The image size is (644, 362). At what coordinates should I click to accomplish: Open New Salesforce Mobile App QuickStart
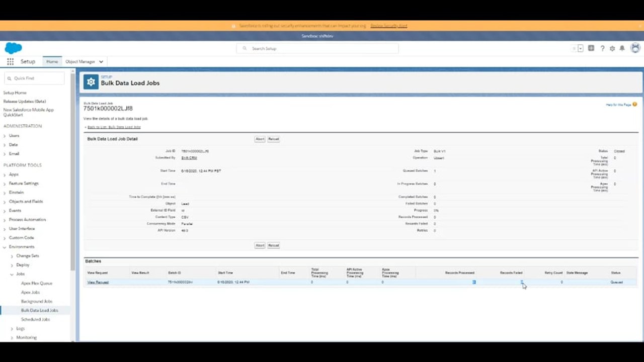(x=29, y=112)
